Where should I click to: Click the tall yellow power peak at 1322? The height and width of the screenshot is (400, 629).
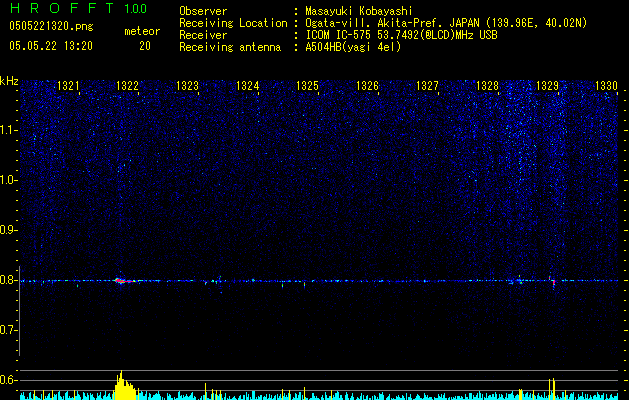[x=124, y=386]
